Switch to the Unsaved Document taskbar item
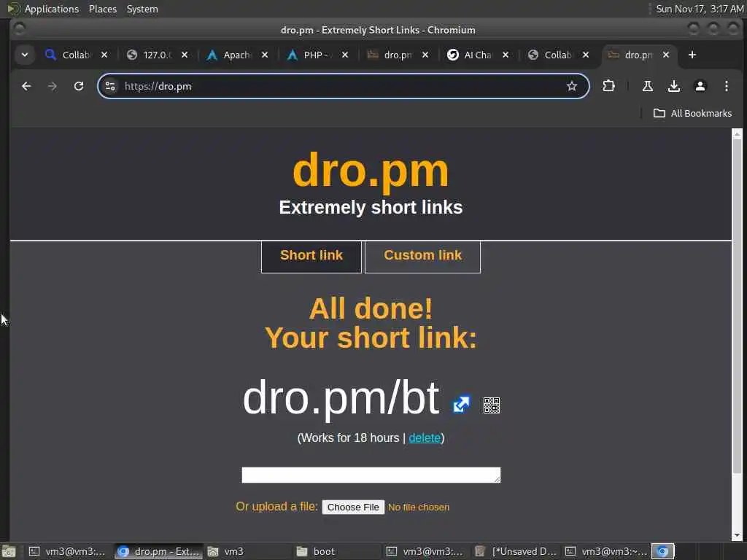This screenshot has height=560, width=747. pos(516,551)
